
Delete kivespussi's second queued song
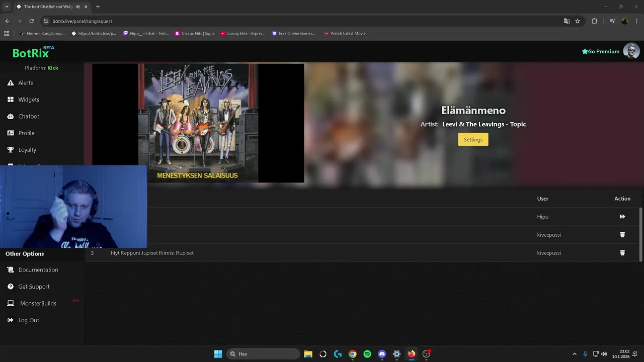coord(622,235)
